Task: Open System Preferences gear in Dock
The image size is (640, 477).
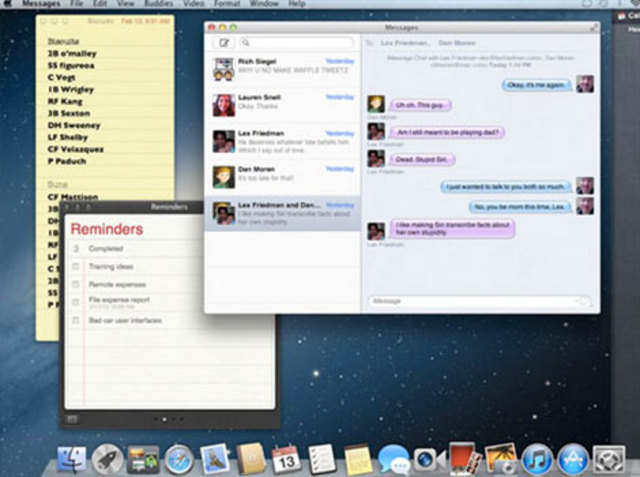Action: tap(609, 460)
